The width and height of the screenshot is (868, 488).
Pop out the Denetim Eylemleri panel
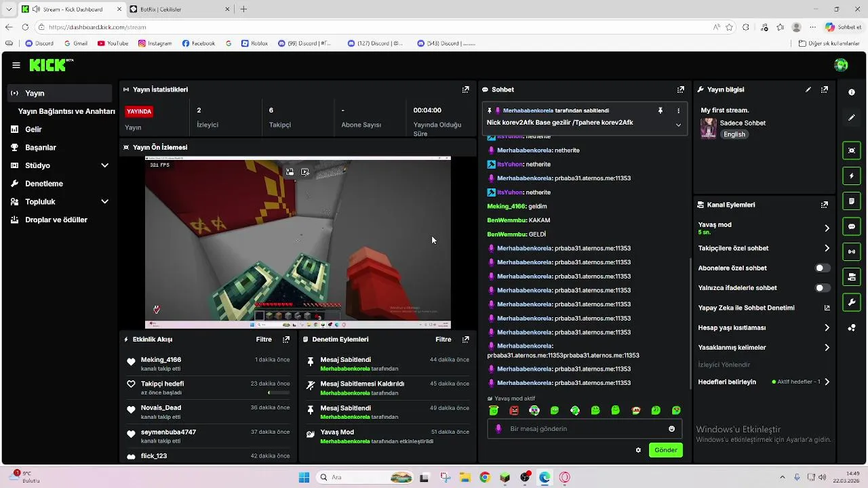[465, 340]
